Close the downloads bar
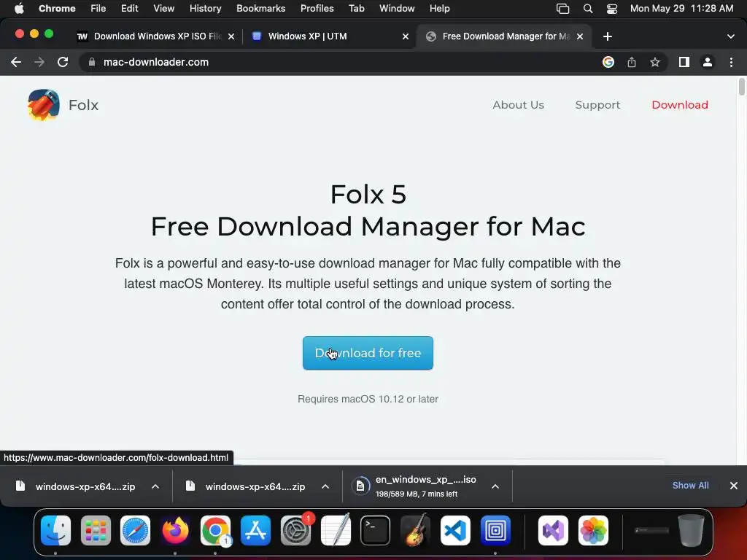The image size is (747, 560). (734, 486)
